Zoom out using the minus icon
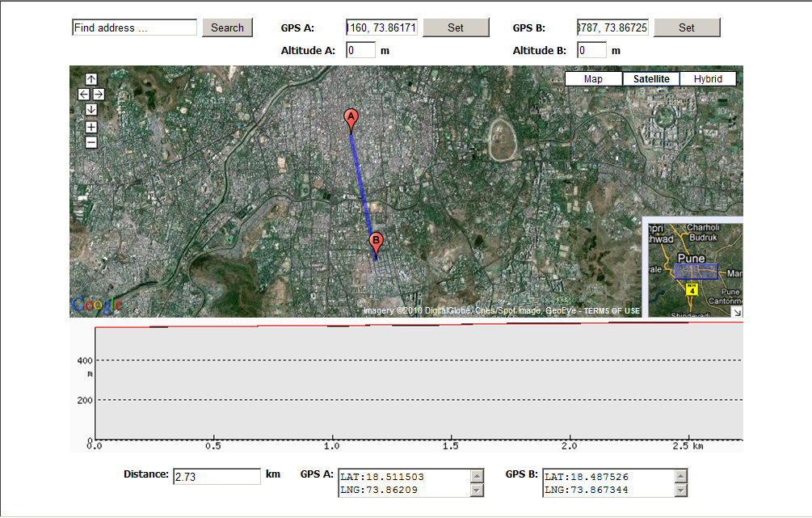 [x=91, y=142]
